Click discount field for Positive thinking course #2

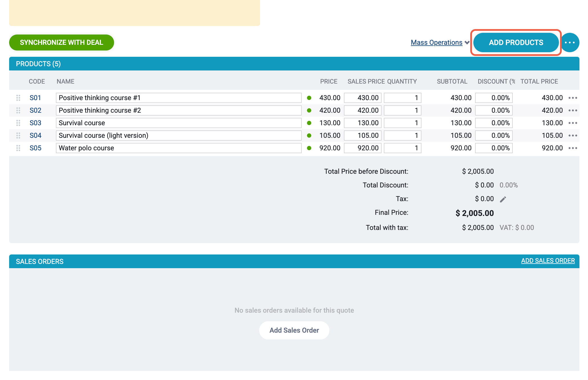pyautogui.click(x=494, y=110)
